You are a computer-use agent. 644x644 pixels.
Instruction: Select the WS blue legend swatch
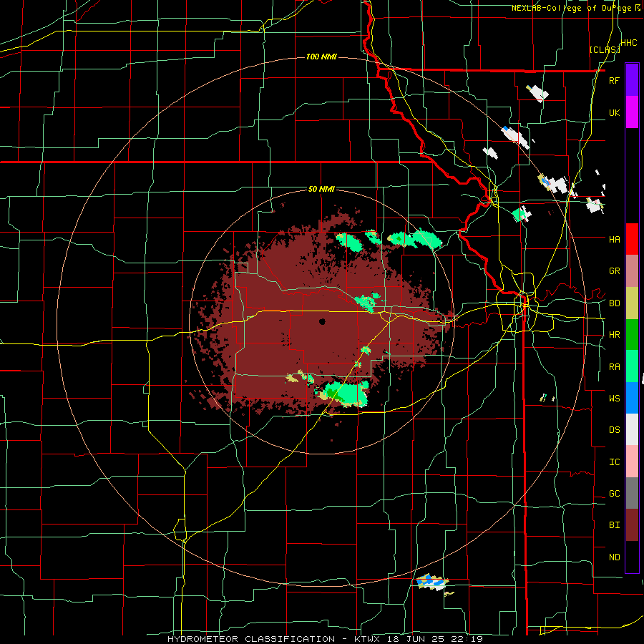(x=632, y=398)
